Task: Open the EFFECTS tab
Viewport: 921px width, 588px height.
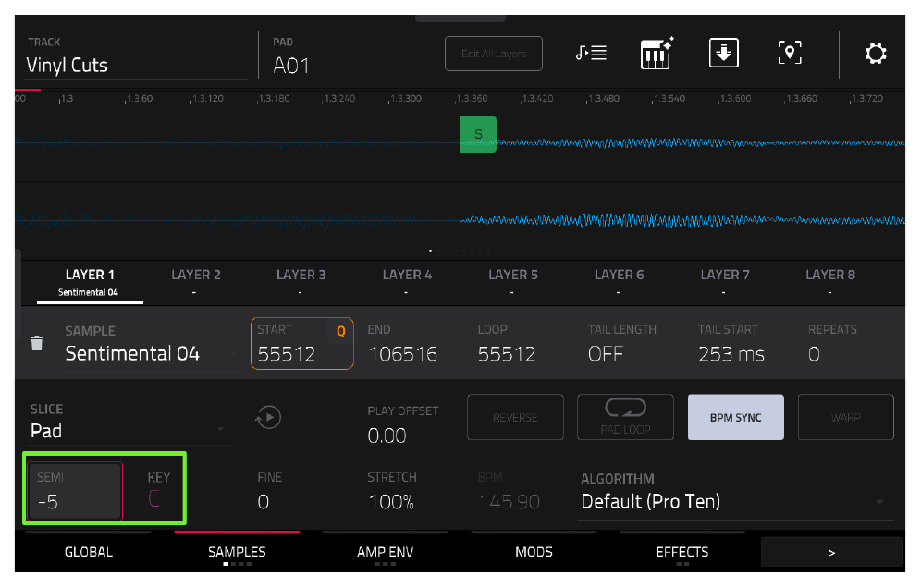Action: 682,552
